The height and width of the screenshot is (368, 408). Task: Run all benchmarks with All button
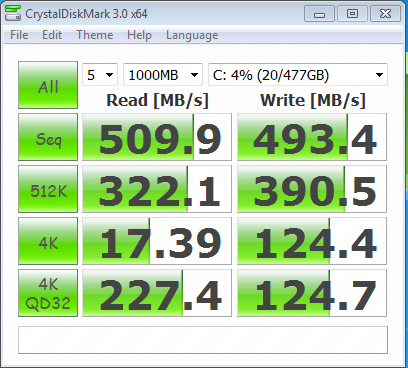pyautogui.click(x=48, y=85)
